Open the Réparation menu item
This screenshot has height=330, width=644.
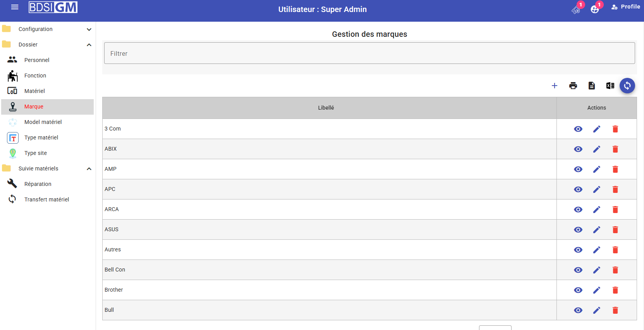tap(47, 184)
